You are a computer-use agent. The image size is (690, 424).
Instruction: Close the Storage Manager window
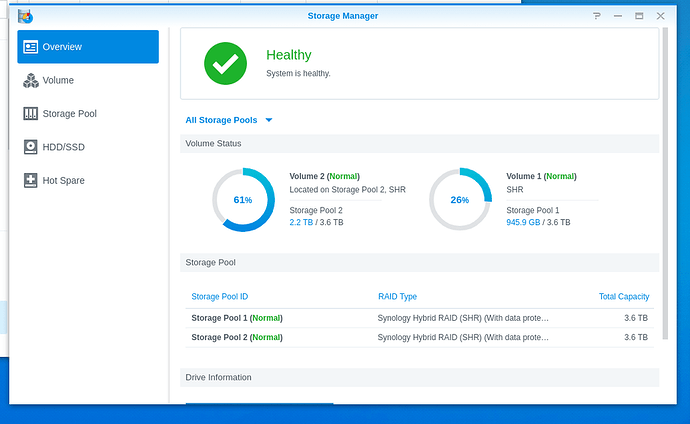pyautogui.click(x=661, y=16)
